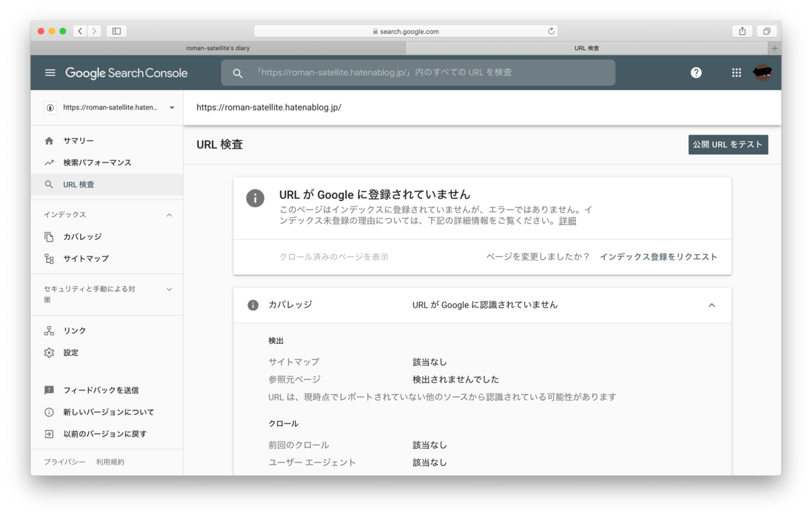Switch to roman-satellite's diary tab
Image resolution: width=812 pixels, height=516 pixels.
click(x=218, y=48)
